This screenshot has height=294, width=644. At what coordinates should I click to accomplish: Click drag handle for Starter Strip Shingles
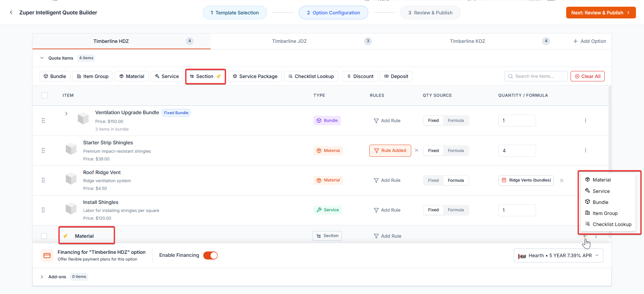(x=43, y=150)
